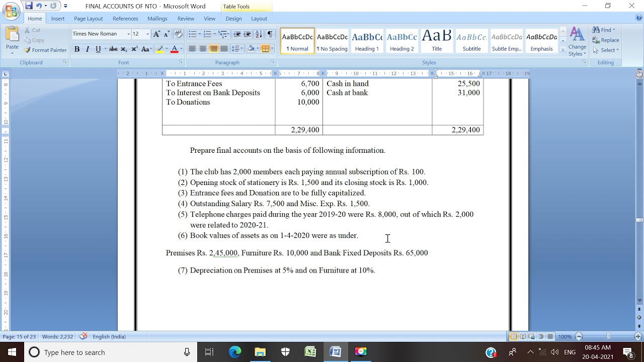Open Change Styles options

577,41
